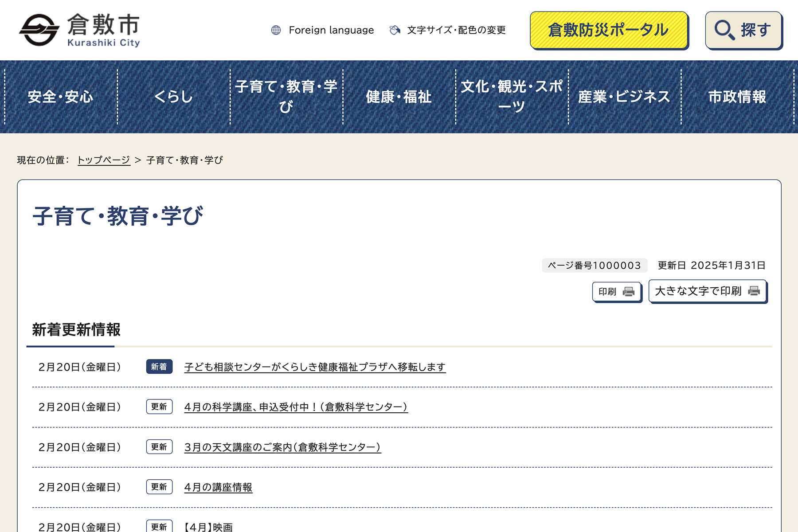Open the Foreign language globe icon

(x=277, y=30)
